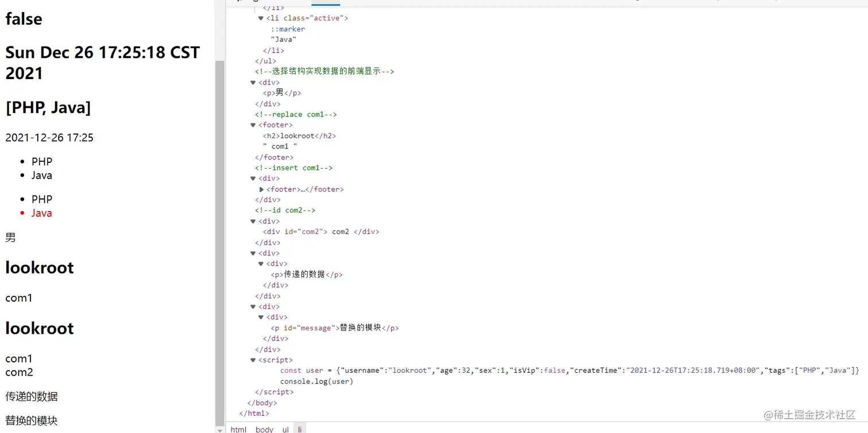868x433 pixels.
Task: Click the "2021-12-26 17:25" date text
Action: tap(49, 138)
